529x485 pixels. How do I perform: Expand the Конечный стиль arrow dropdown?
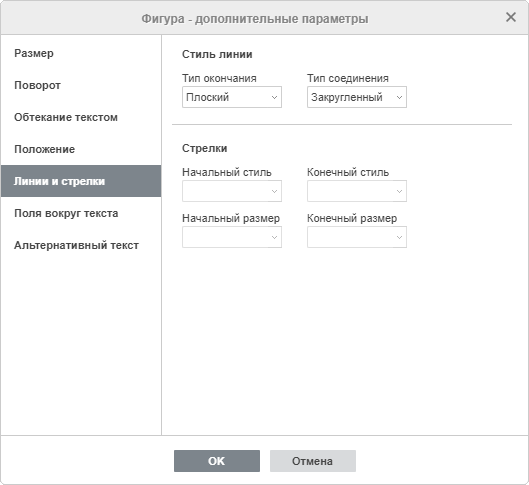pyautogui.click(x=357, y=191)
